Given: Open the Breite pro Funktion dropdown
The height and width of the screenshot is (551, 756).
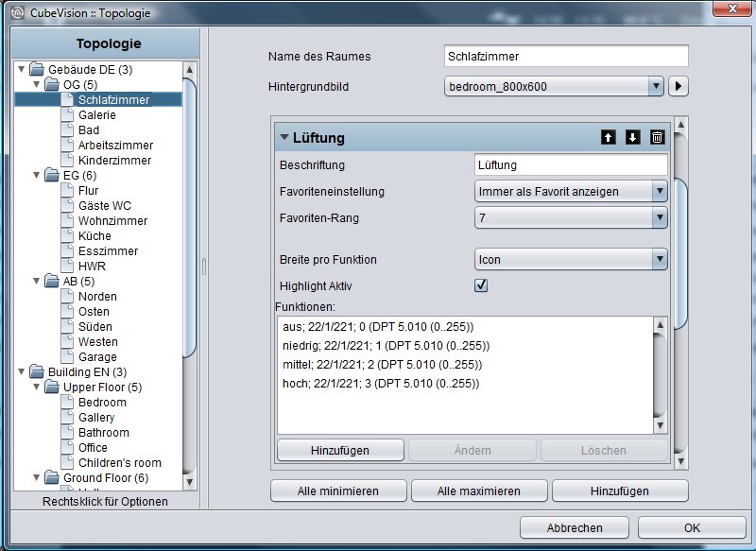Looking at the screenshot, I should point(660,259).
